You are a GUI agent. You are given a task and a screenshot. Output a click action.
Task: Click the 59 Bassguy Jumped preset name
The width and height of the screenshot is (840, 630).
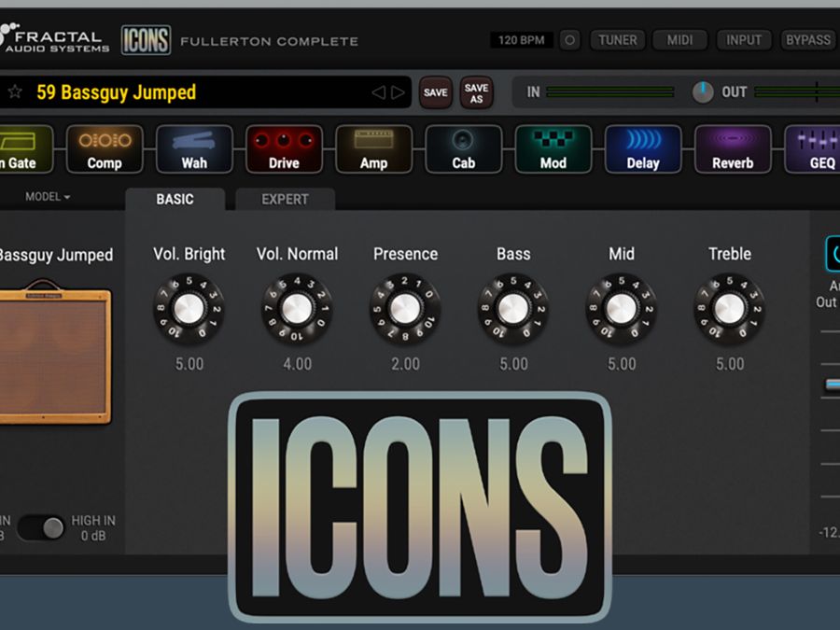[x=117, y=92]
